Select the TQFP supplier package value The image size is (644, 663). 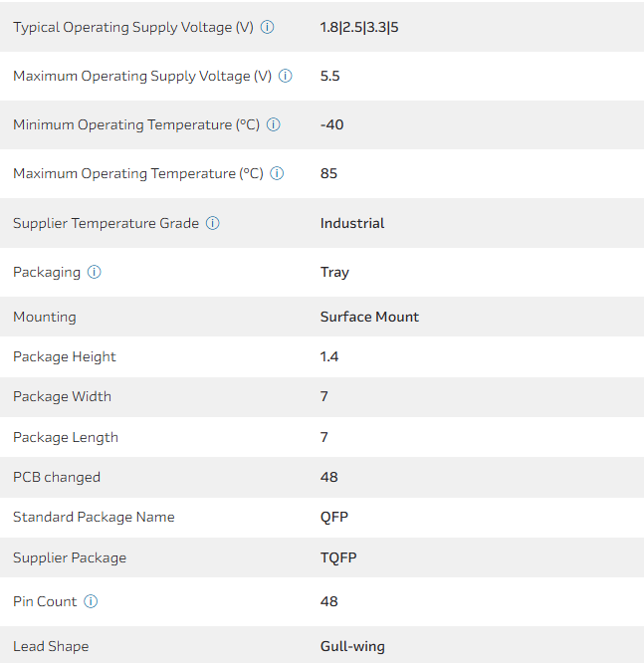coord(338,557)
